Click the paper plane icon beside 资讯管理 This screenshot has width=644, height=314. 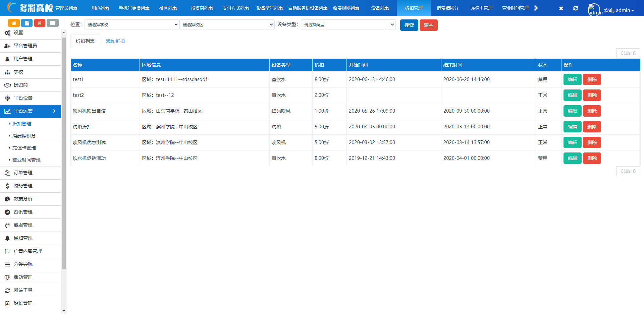pos(7,212)
